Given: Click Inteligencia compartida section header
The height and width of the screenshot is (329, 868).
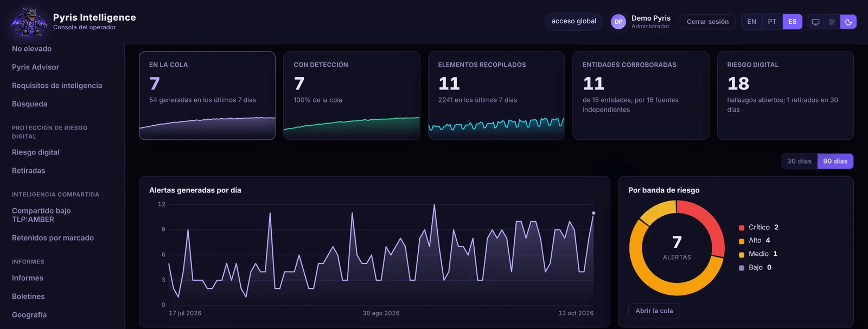Looking at the screenshot, I should click(x=55, y=195).
